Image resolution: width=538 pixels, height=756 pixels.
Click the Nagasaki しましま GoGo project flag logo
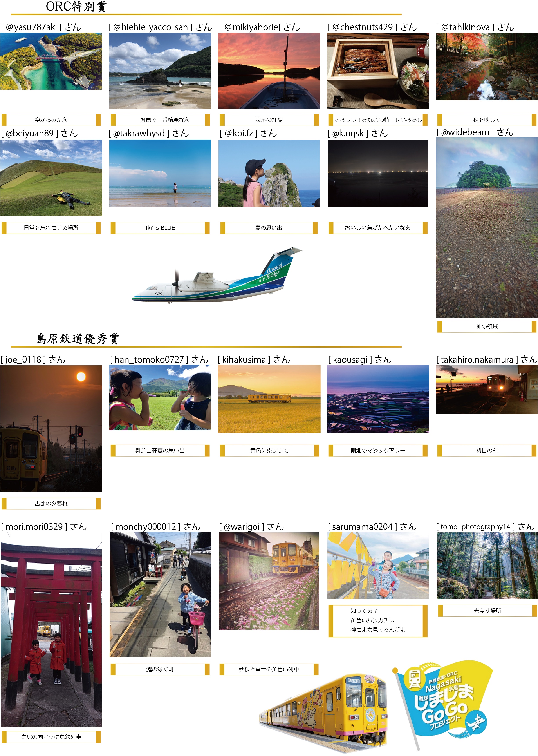(442, 705)
